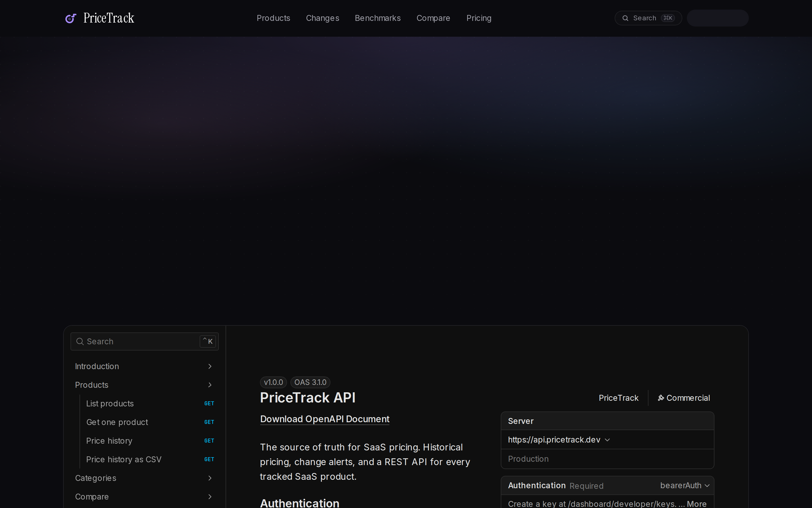Expand the sidebar Compare chevron
The width and height of the screenshot is (812, 508).
[210, 497]
